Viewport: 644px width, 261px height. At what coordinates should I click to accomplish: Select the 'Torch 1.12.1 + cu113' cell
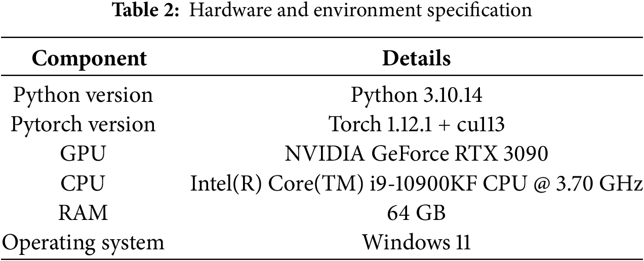point(416,124)
